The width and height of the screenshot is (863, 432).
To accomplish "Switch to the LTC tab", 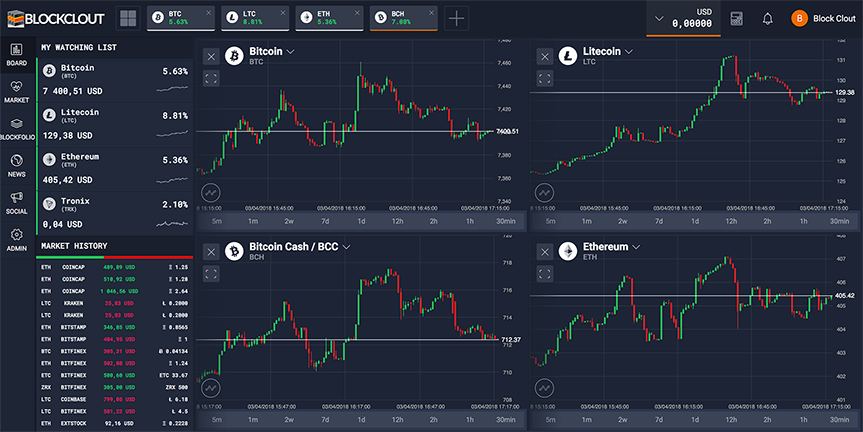I will 256,18.
